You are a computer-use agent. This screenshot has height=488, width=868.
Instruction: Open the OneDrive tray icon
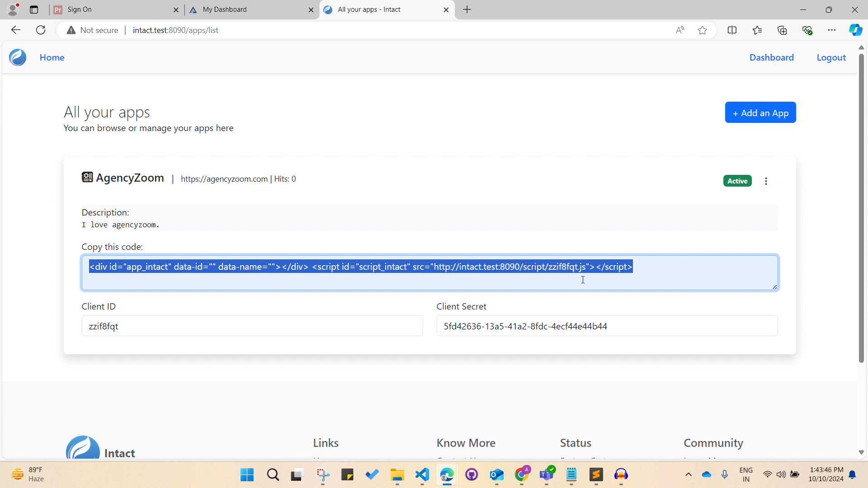pyautogui.click(x=707, y=475)
